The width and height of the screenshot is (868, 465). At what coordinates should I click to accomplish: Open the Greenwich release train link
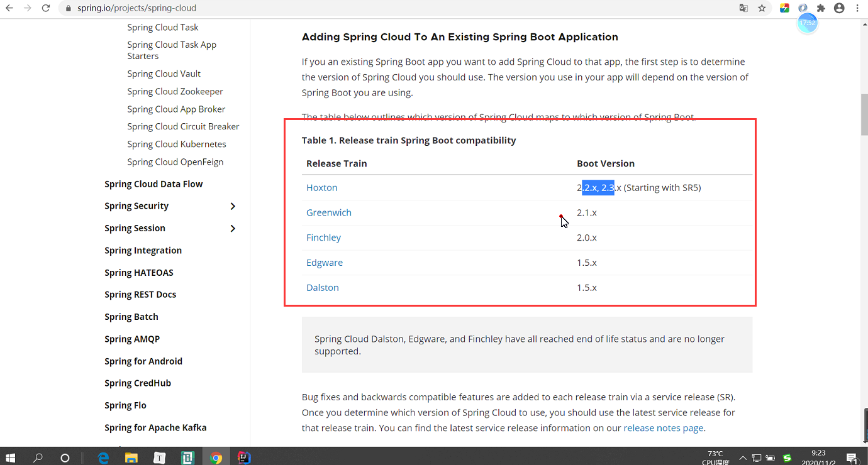click(x=329, y=212)
